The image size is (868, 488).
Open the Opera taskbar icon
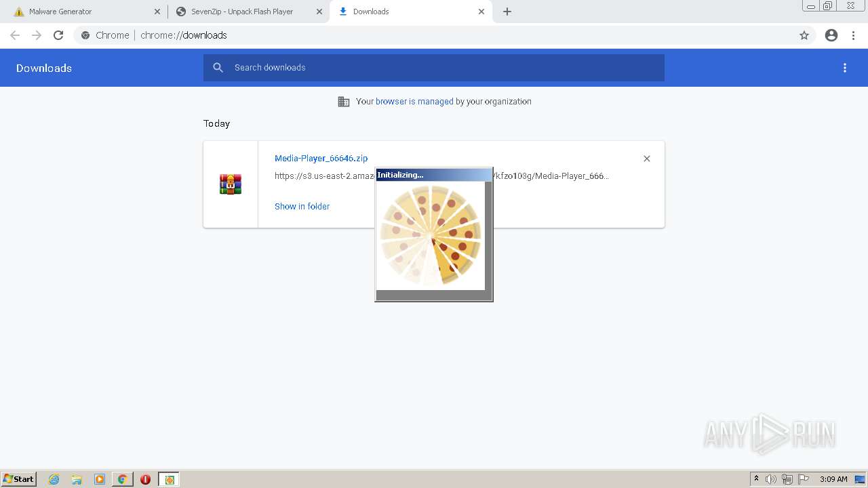145,479
